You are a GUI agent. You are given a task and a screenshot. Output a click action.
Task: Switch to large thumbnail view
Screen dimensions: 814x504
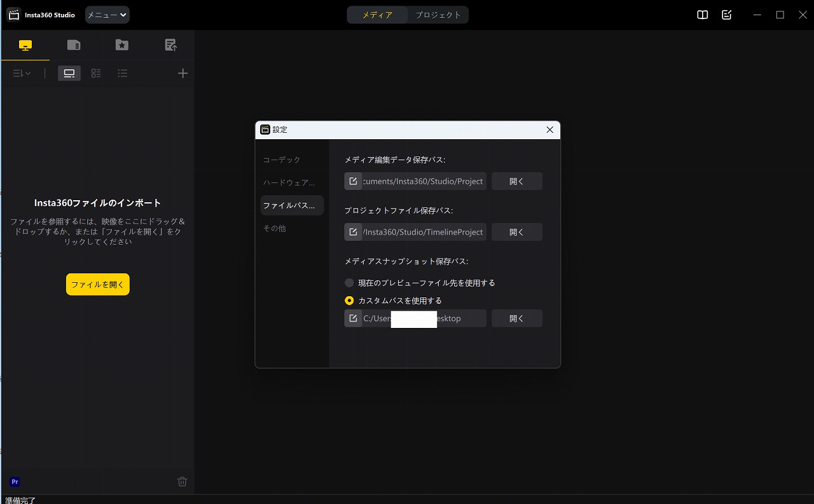pos(69,74)
